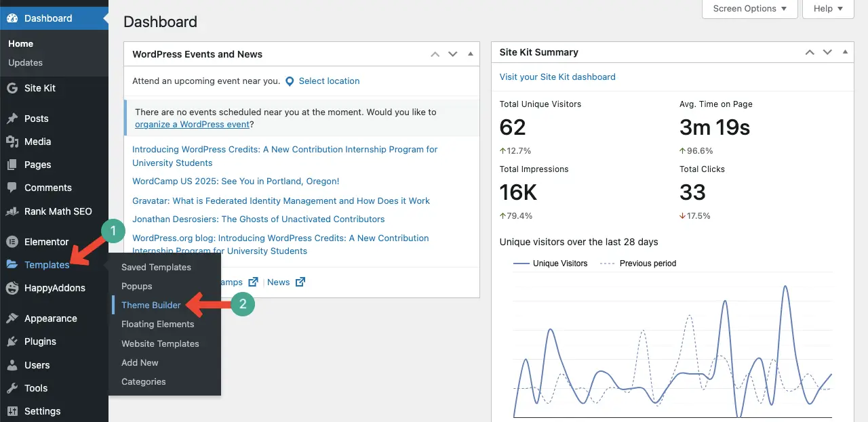868x422 pixels.
Task: Click the Site Kit G icon
Action: 12,88
